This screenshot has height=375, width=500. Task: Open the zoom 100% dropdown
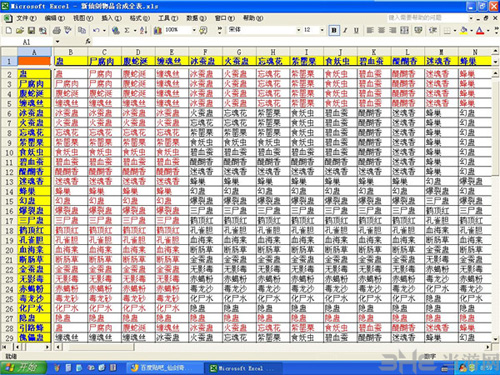[194, 30]
